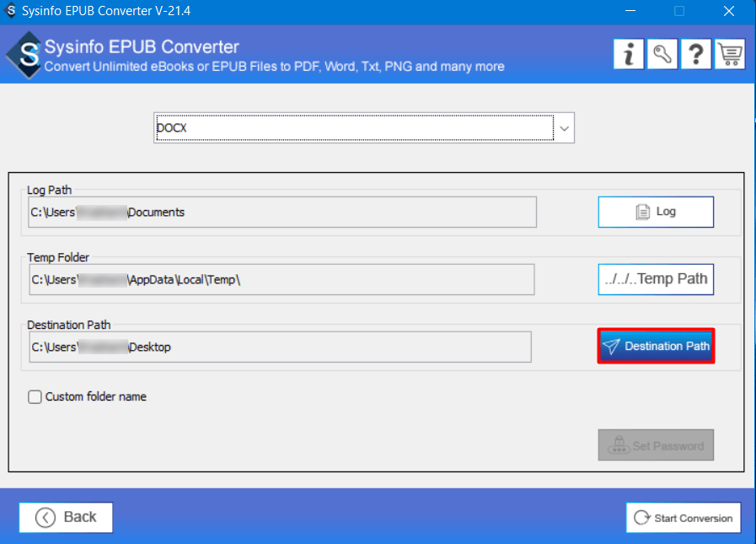Click the Sysinfo logo in header
This screenshot has width=756, height=544.
(26, 55)
